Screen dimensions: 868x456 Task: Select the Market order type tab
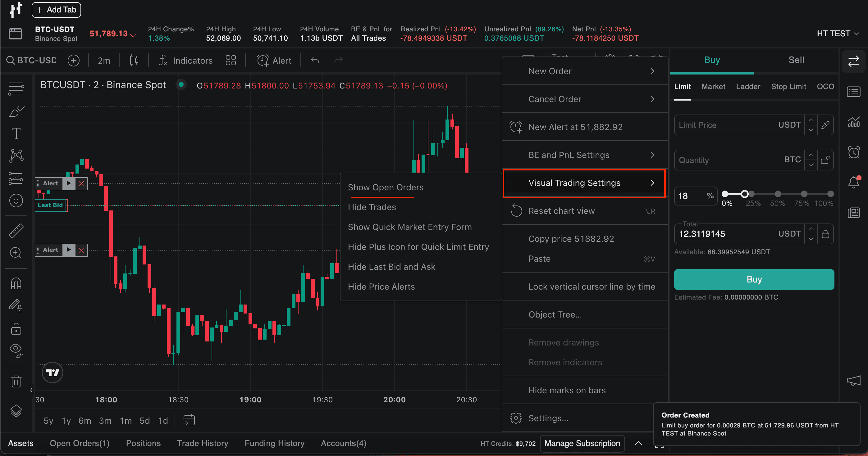click(x=713, y=87)
